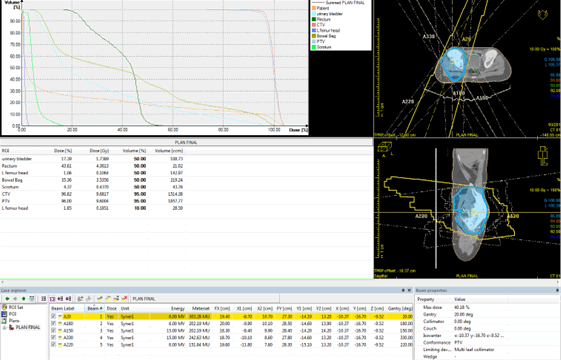Sort beams by Beam # column
Screen dimensions: 561x360
95,308
